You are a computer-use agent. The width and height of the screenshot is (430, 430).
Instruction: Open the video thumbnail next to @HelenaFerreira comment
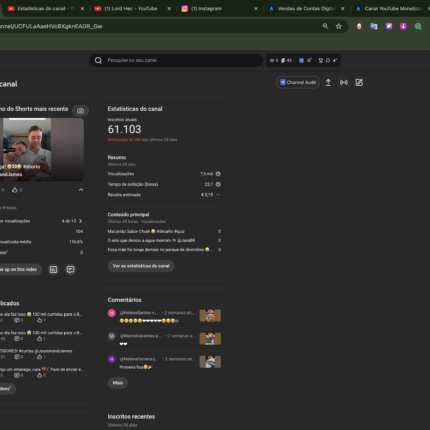coord(210,362)
